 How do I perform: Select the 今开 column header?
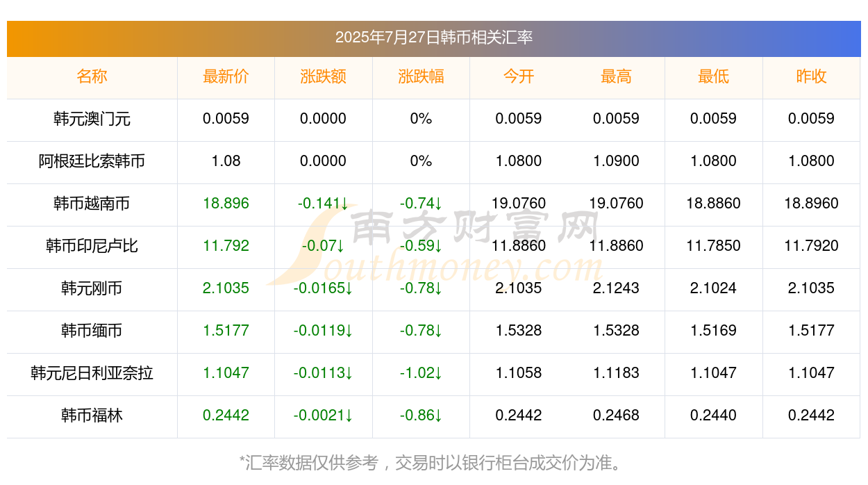click(x=519, y=76)
